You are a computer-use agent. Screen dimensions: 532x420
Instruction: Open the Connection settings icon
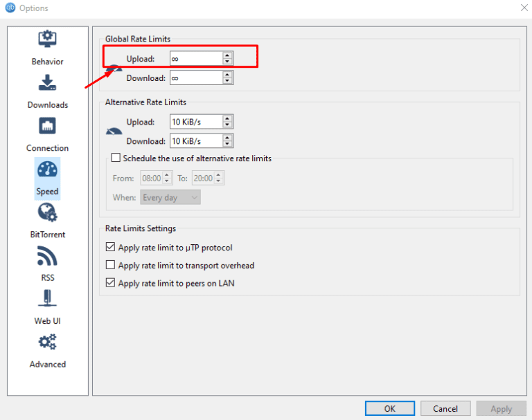click(47, 127)
